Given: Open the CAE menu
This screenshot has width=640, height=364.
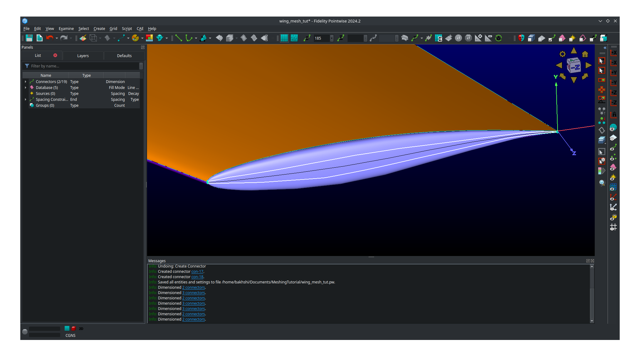Looking at the screenshot, I should 140,28.
